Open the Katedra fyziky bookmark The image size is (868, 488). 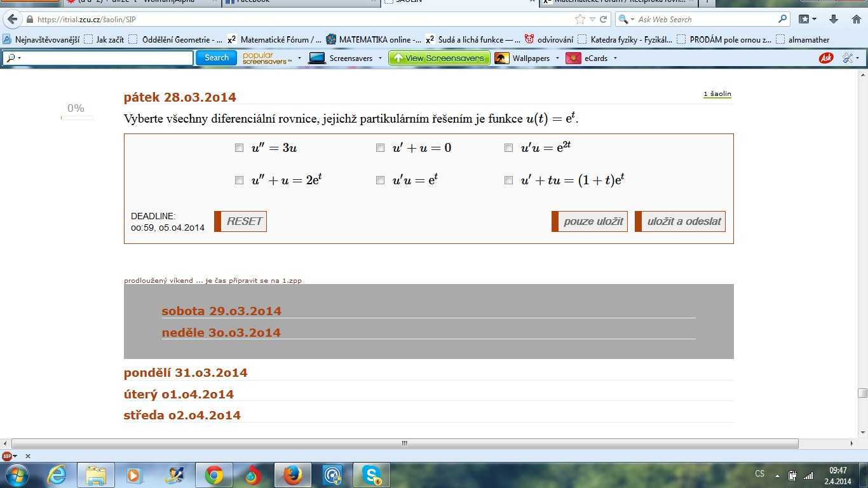click(625, 39)
